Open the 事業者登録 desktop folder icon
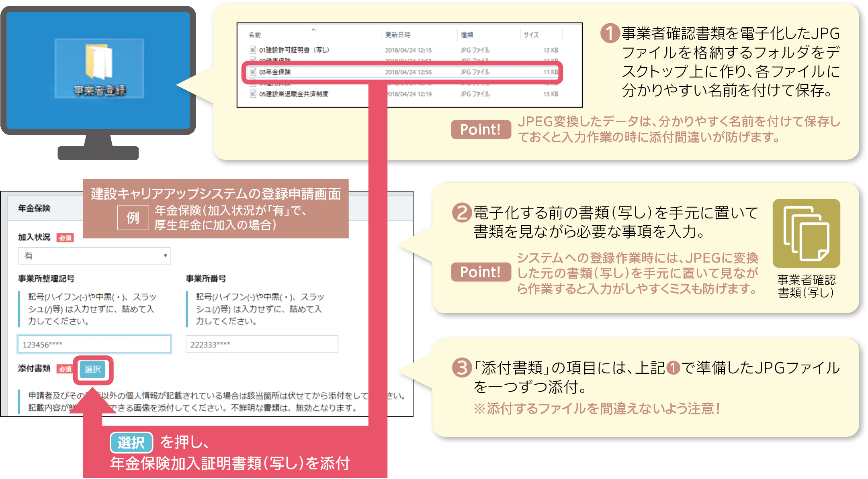Screen dimensions: 868x479 [x=99, y=68]
